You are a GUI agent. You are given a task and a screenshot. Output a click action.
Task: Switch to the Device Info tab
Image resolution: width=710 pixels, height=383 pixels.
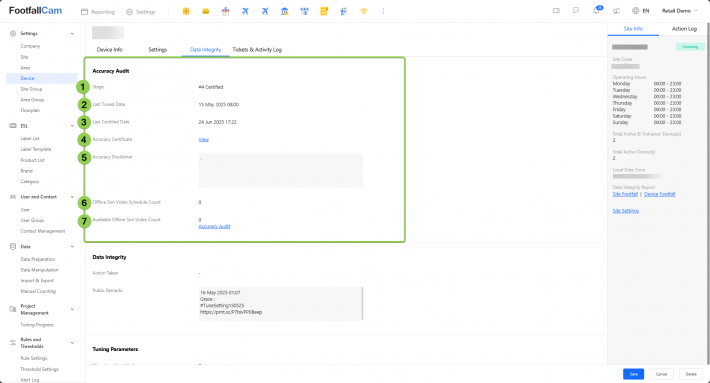click(x=110, y=49)
